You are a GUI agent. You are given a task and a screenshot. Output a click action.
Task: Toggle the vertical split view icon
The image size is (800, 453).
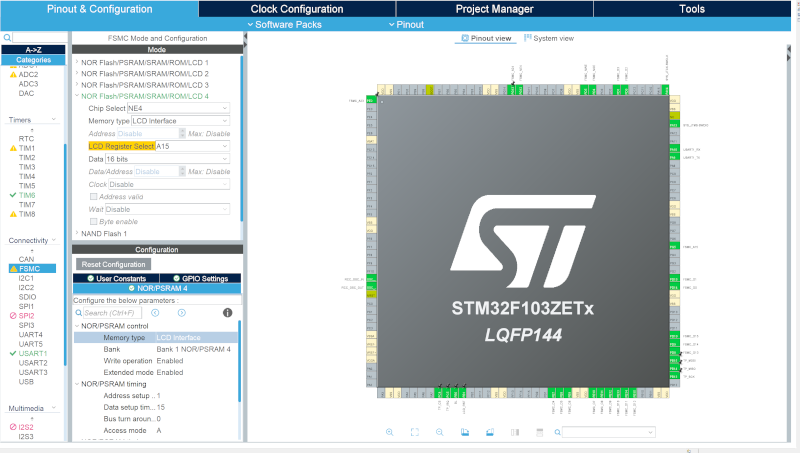[515, 432]
